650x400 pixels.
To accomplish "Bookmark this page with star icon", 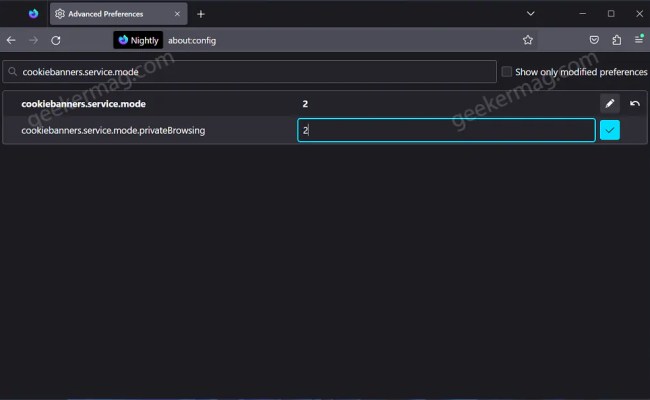I will pos(527,40).
